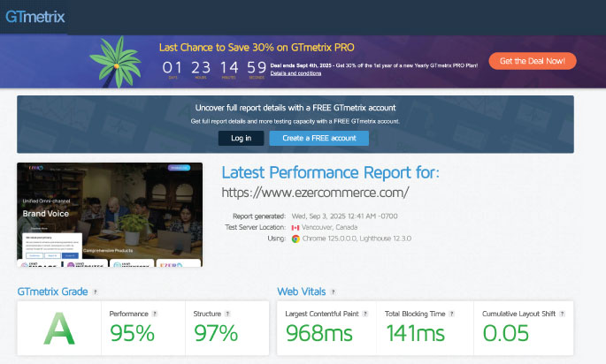Click the Largest Contentful Paint label
The image size is (606, 364).
[322, 314]
